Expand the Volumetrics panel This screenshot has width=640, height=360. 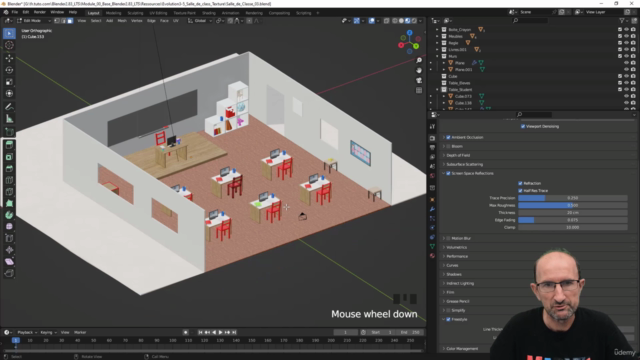coord(456,247)
